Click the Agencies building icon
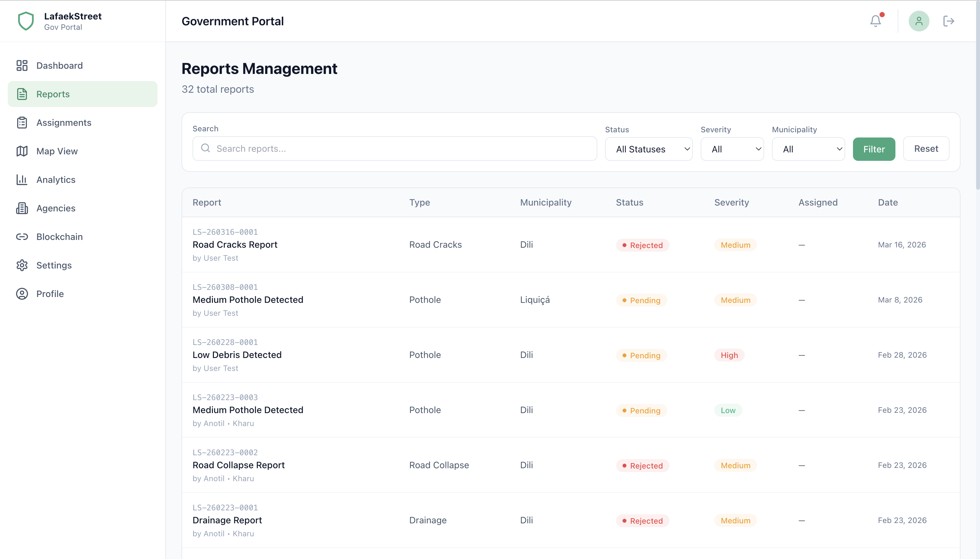 tap(22, 208)
